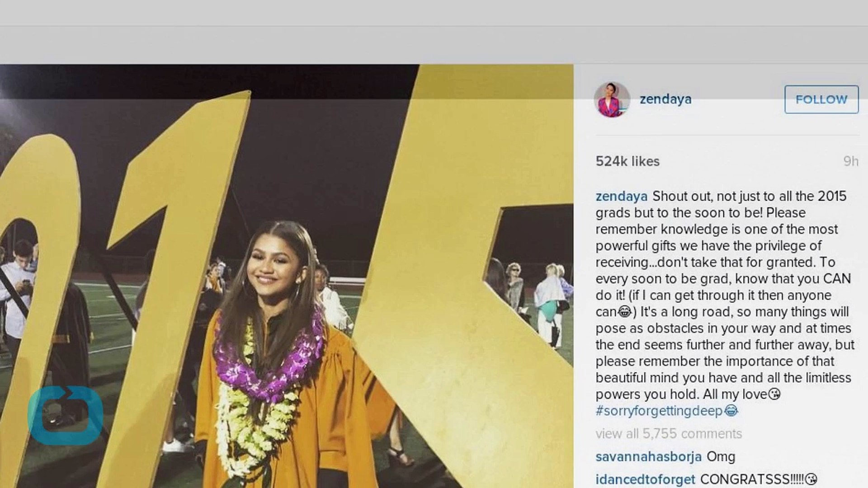This screenshot has height=488, width=868.
Task: Open commenter savannahasborja's profile
Action: (649, 457)
